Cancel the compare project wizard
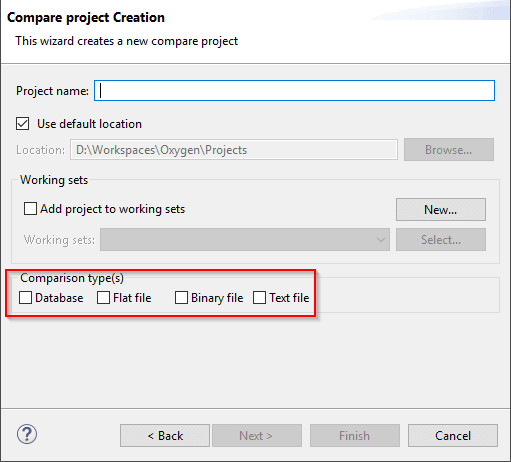This screenshot has height=462, width=511. [453, 436]
